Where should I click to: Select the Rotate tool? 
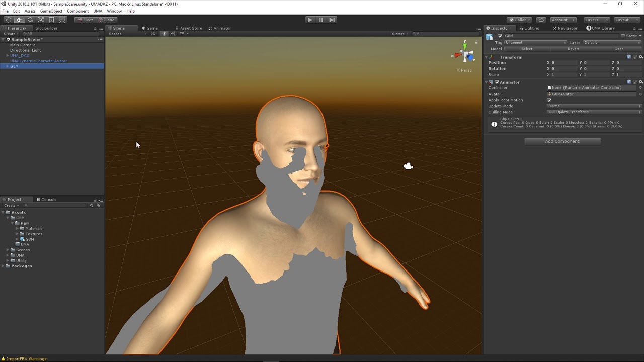[x=30, y=20]
